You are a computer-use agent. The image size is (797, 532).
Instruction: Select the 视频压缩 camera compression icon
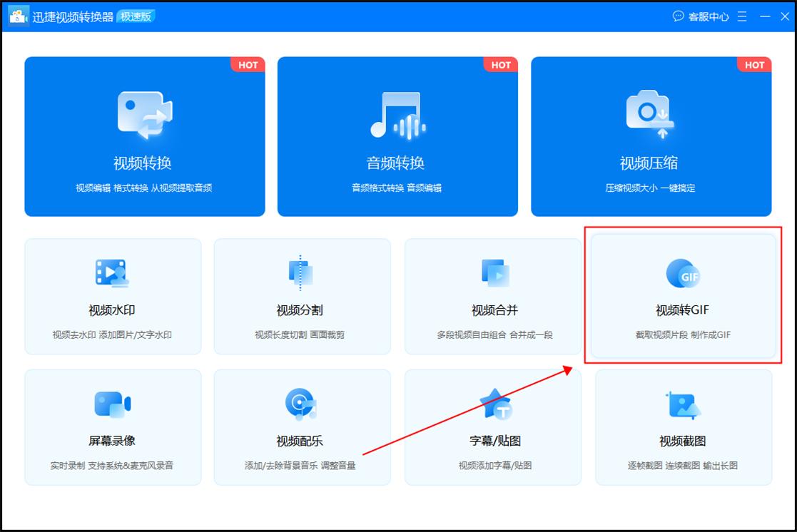(651, 114)
